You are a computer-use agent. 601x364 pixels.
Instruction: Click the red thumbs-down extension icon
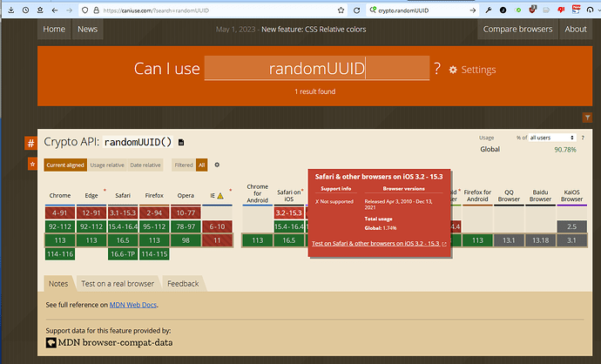pos(561,10)
